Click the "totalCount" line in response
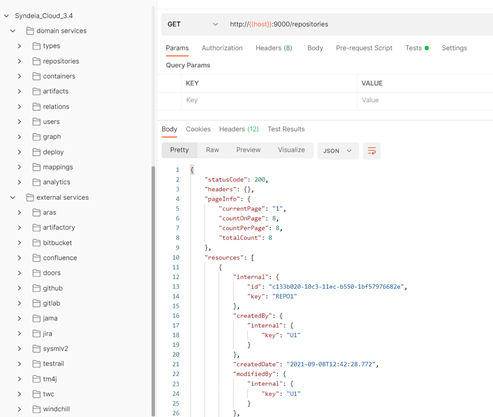The height and width of the screenshot is (417, 493). coord(245,238)
